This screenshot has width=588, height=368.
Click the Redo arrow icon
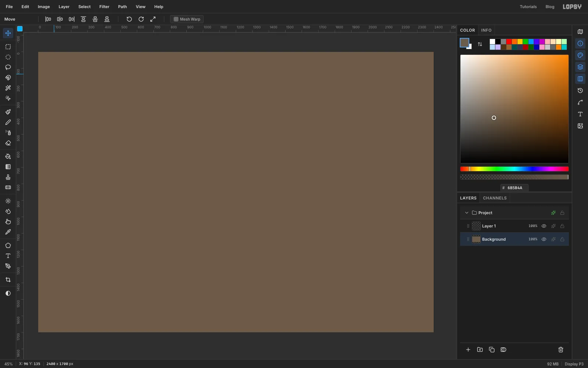point(141,19)
